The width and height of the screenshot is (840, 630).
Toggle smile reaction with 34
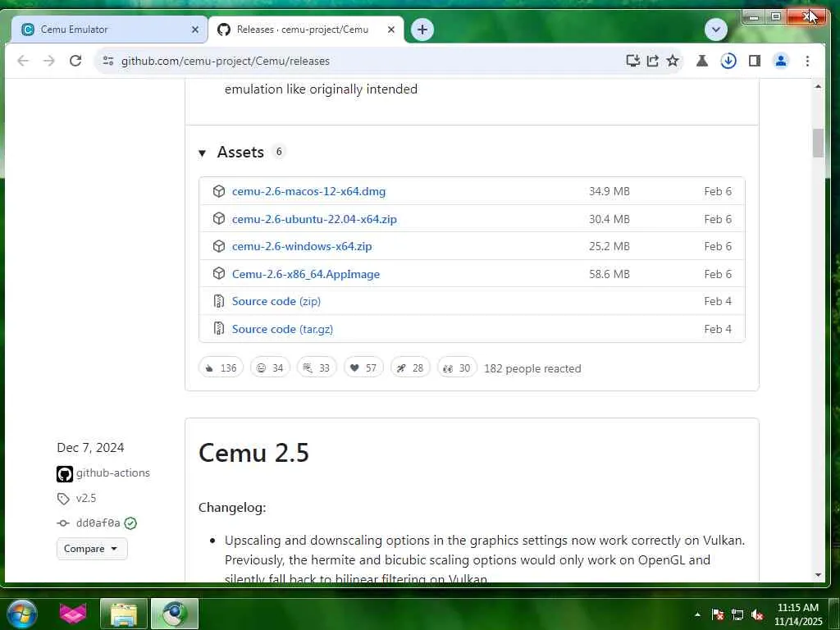[x=270, y=367]
